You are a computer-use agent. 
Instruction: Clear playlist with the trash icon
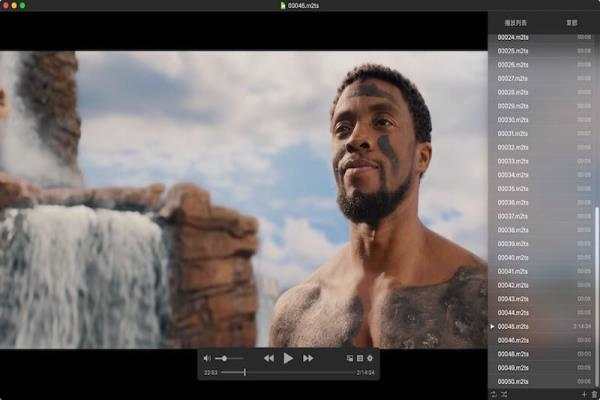[x=594, y=394]
